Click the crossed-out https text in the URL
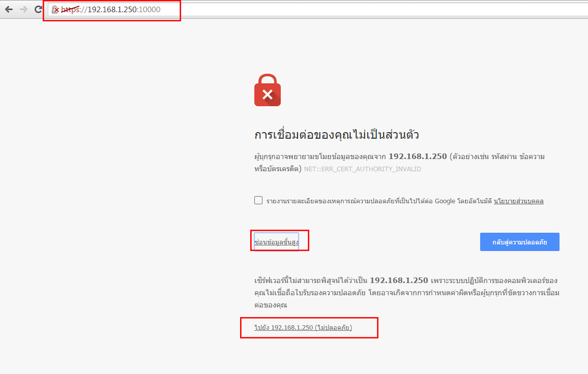Image resolution: width=588 pixels, height=374 pixels. (71, 10)
